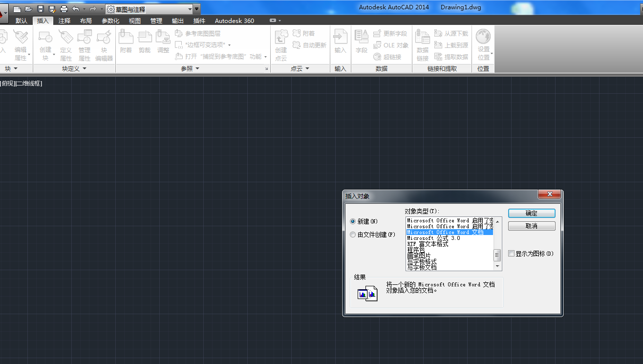This screenshot has width=643, height=364.
Task: Open the 草图与注释 workspace combo box
Action: [149, 9]
